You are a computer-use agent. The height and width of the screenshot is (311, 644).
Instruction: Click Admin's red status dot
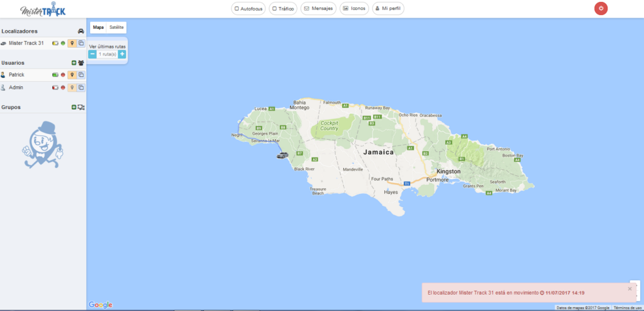pyautogui.click(x=63, y=88)
